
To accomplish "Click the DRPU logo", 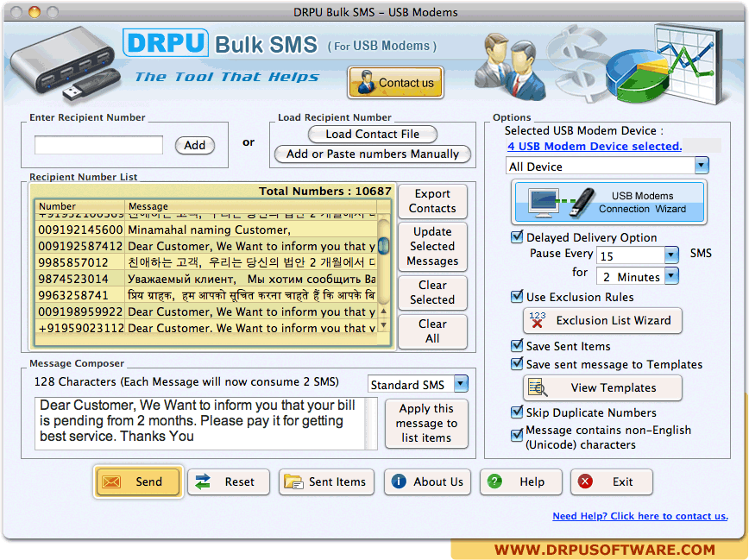I will click(x=166, y=43).
